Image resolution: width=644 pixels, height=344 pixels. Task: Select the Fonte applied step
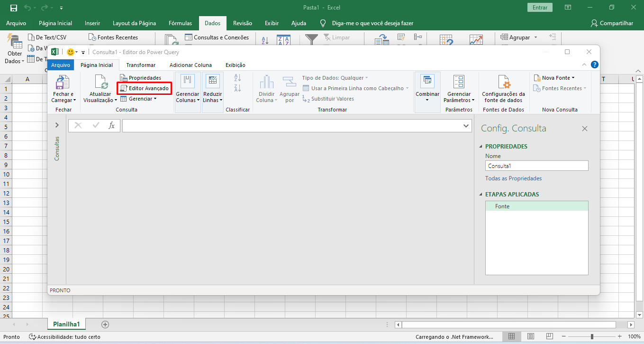coord(502,206)
